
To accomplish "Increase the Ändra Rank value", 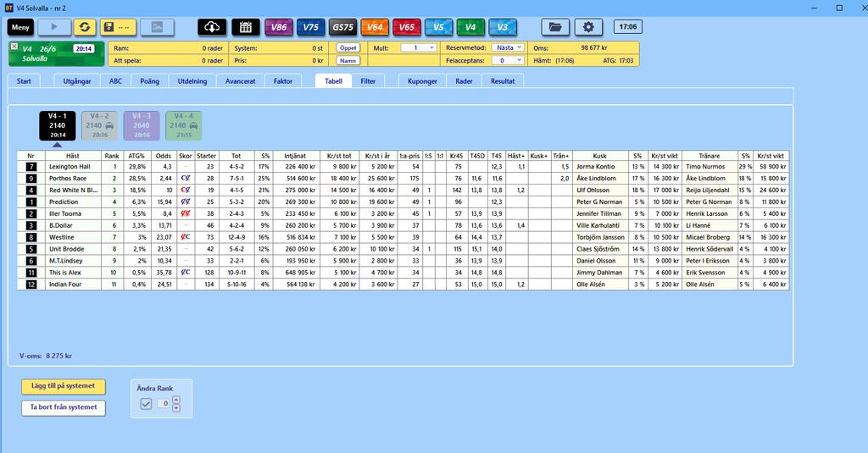I will tap(176, 400).
